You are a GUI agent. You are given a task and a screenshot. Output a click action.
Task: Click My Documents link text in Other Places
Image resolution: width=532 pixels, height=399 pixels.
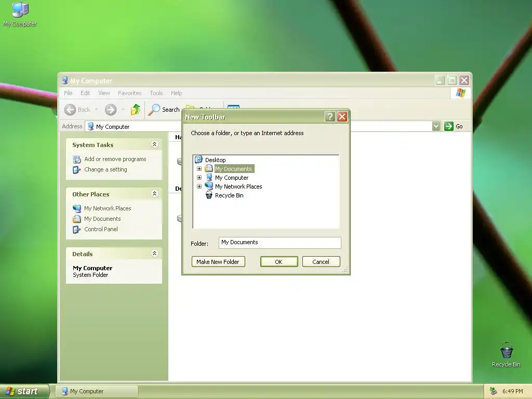[102, 219]
